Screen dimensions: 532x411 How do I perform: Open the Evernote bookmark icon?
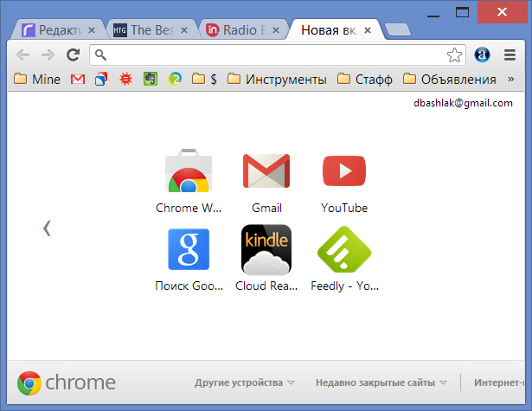[x=151, y=79]
